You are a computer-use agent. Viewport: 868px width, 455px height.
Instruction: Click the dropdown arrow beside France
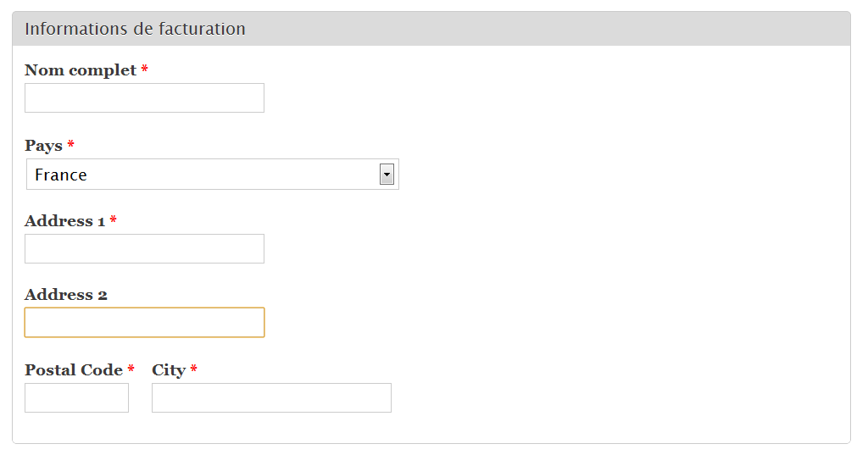tap(387, 175)
